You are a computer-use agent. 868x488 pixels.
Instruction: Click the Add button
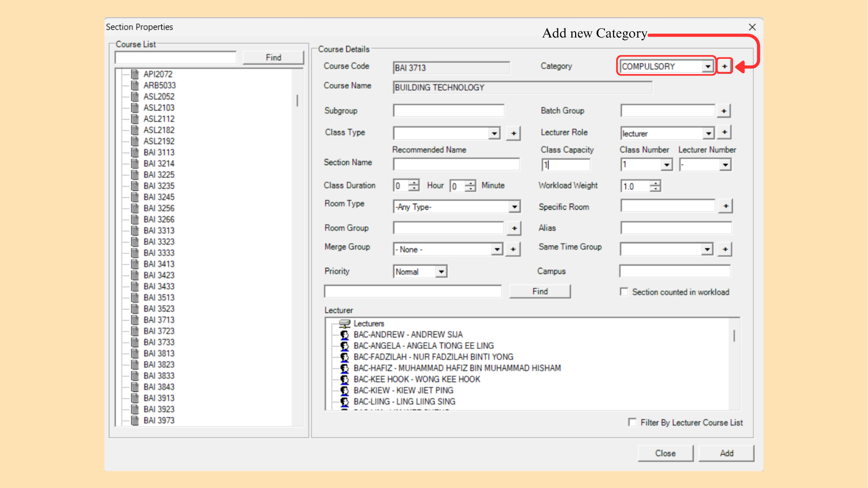point(726,453)
